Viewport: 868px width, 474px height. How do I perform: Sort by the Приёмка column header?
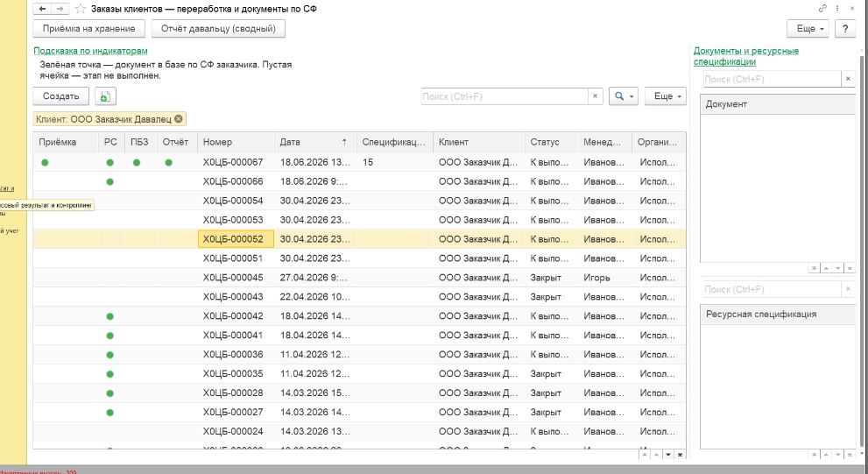tap(66, 142)
